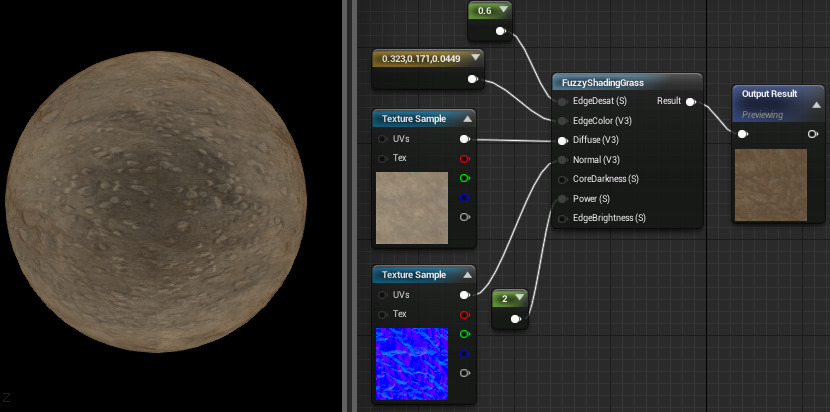Click the Output Result node input pin
This screenshot has height=412, width=830.
pyautogui.click(x=742, y=134)
